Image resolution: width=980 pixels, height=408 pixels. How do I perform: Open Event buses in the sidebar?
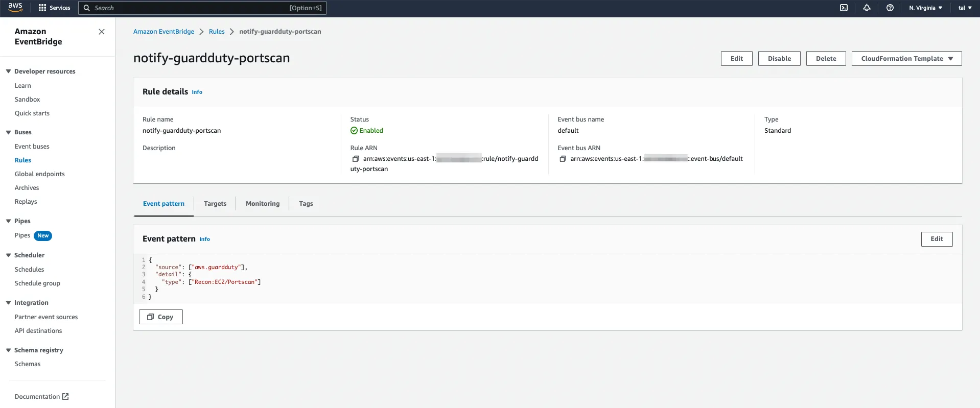click(32, 147)
